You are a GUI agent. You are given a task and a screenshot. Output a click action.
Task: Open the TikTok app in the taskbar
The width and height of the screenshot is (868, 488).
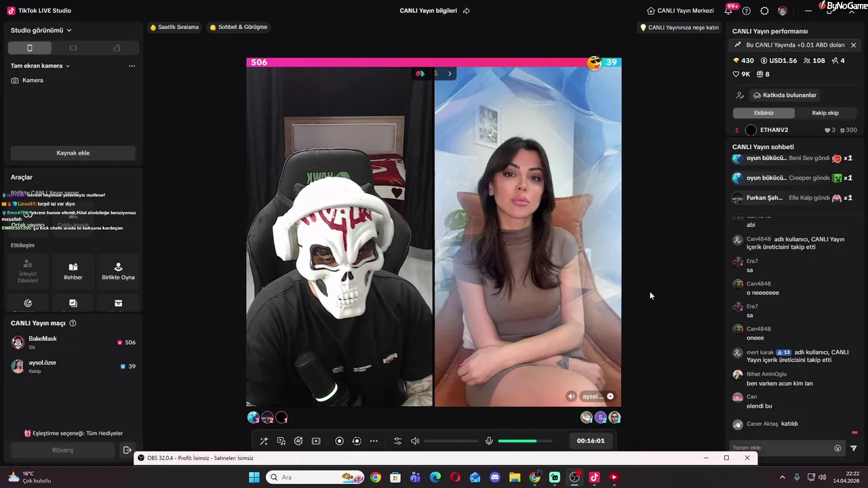(594, 477)
